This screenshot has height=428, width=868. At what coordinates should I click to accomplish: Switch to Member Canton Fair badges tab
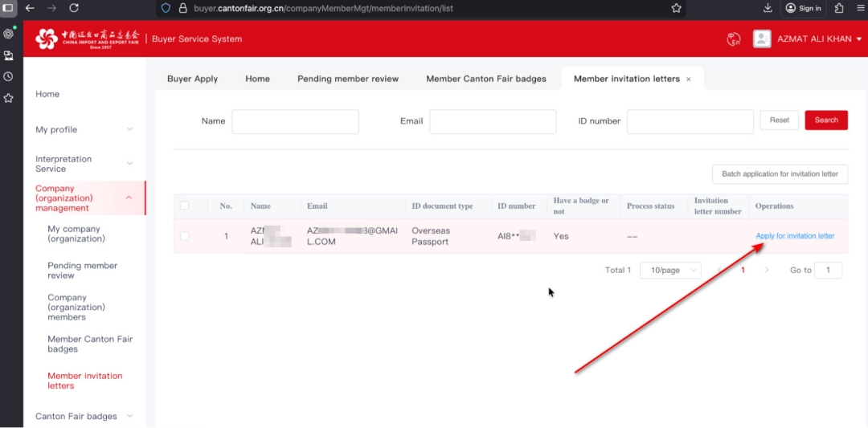(485, 79)
